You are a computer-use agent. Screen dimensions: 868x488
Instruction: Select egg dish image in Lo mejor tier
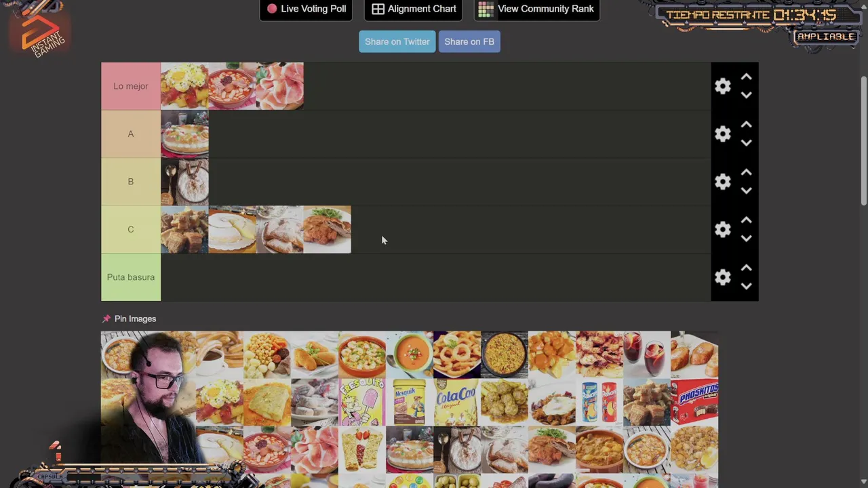coord(184,86)
